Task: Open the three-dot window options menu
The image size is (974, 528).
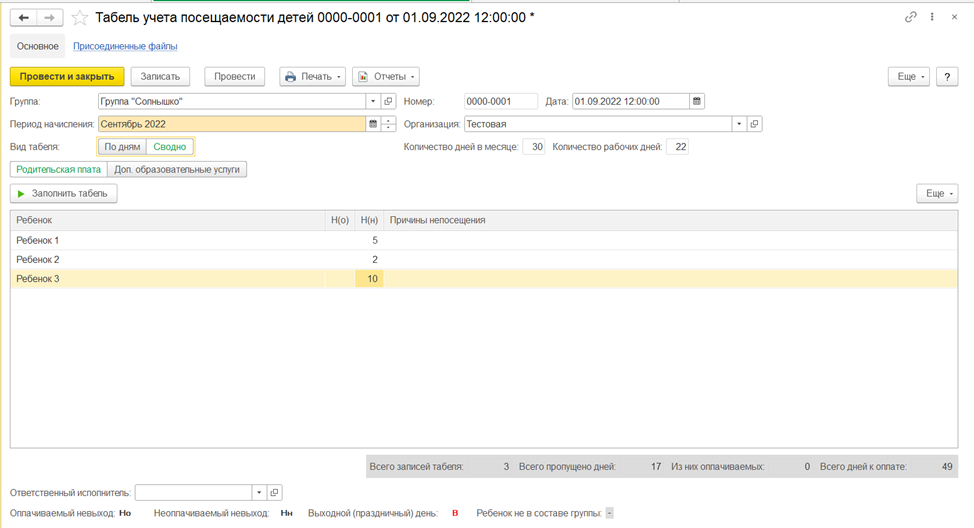Action: point(932,17)
